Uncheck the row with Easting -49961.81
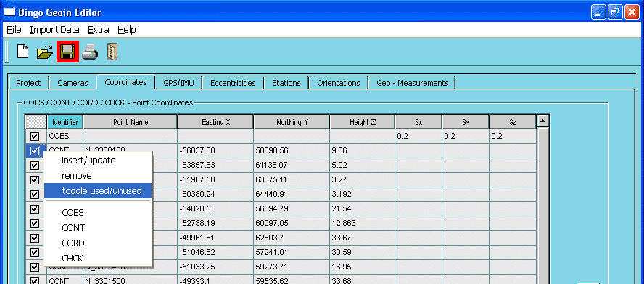644x284 pixels. point(35,238)
